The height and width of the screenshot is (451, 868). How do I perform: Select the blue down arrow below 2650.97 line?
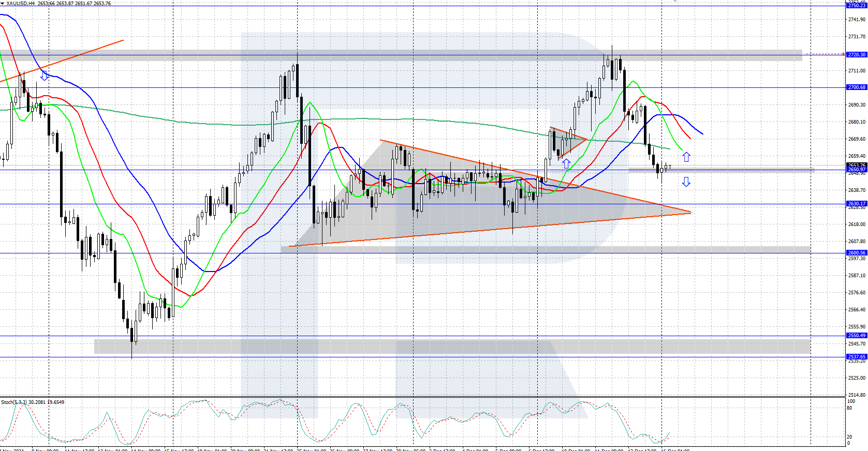coord(686,182)
